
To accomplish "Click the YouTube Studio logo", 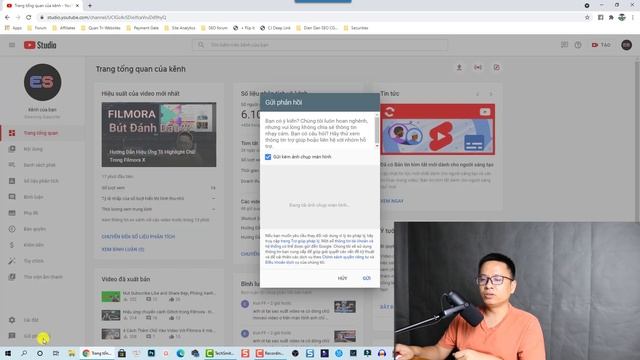I will click(x=40, y=45).
